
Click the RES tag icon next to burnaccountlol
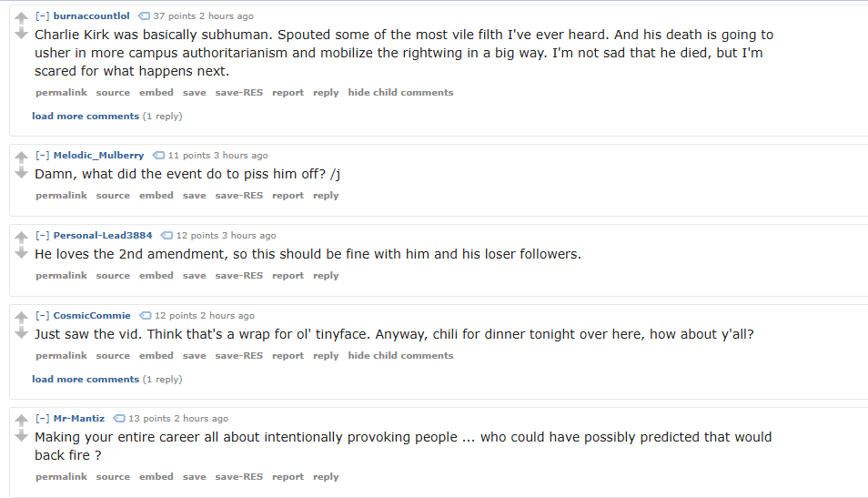(x=144, y=16)
